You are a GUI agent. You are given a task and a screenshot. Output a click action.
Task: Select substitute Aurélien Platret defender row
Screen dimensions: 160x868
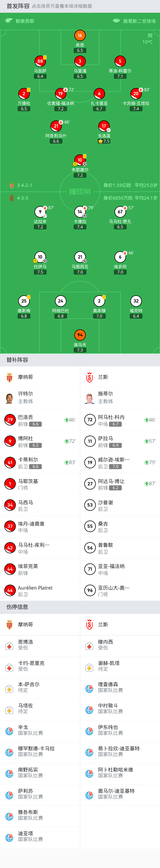tap(40, 590)
